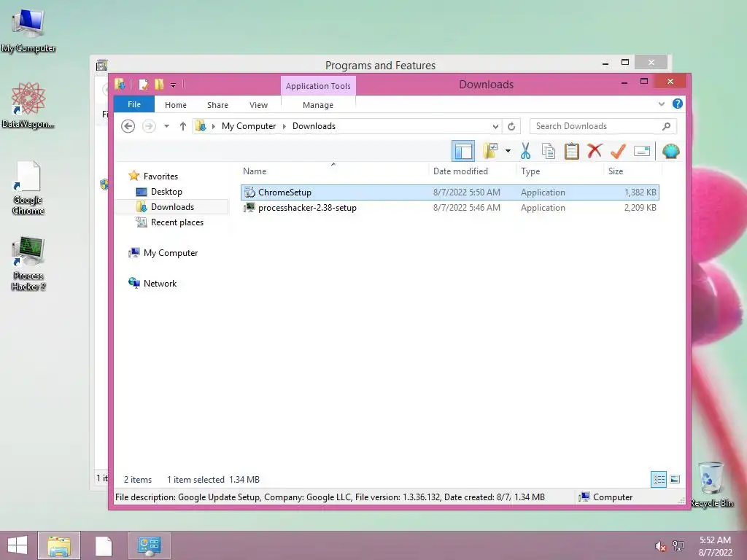Go up one folder level
The width and height of the screenshot is (747, 560).
click(x=183, y=126)
